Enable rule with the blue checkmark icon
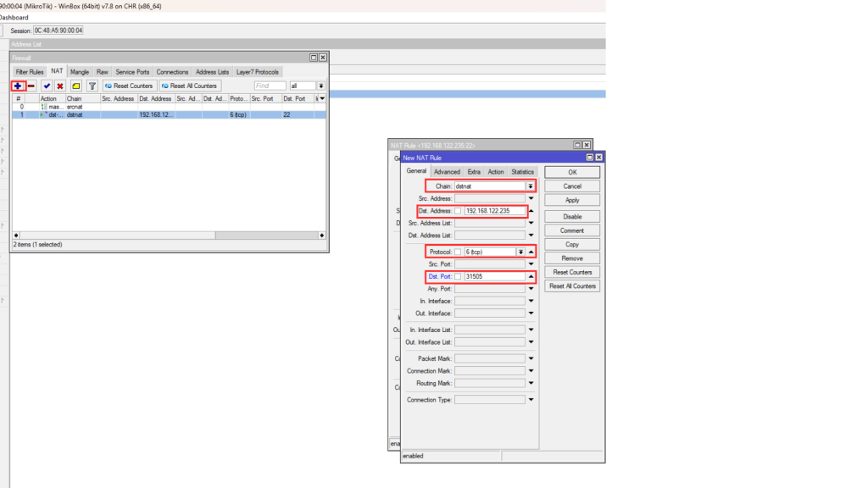868x488 pixels. 47,86
